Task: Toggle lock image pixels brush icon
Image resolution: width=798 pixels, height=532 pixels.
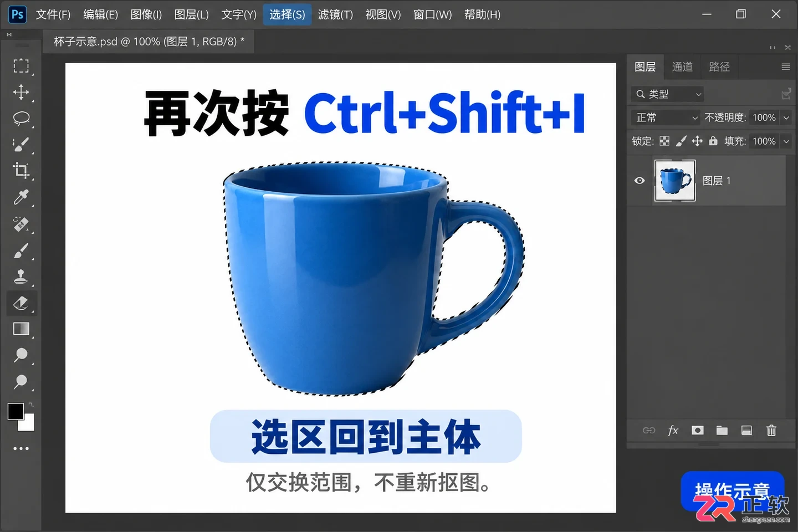Action: click(681, 141)
